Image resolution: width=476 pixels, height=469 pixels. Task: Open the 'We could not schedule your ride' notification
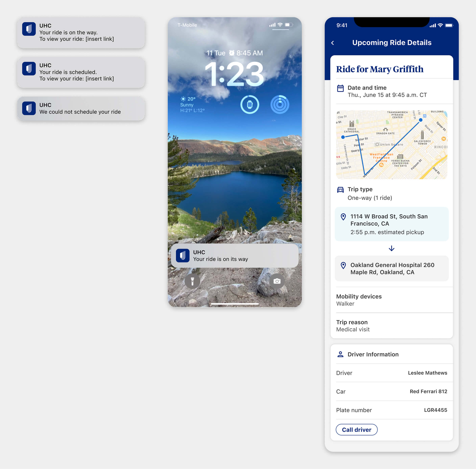click(x=81, y=108)
